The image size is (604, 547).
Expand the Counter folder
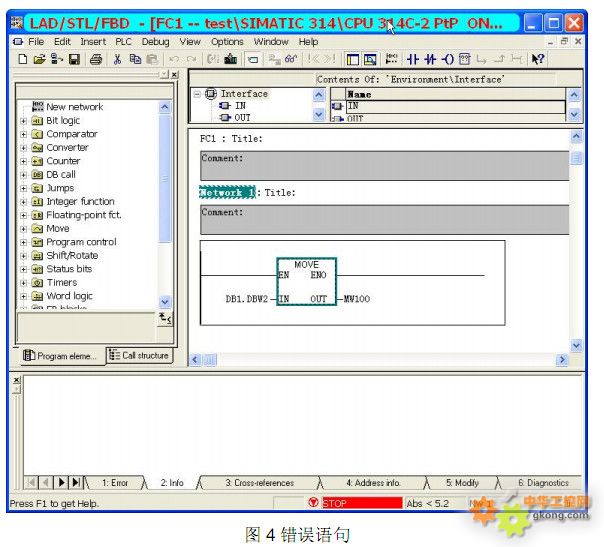pos(23,161)
